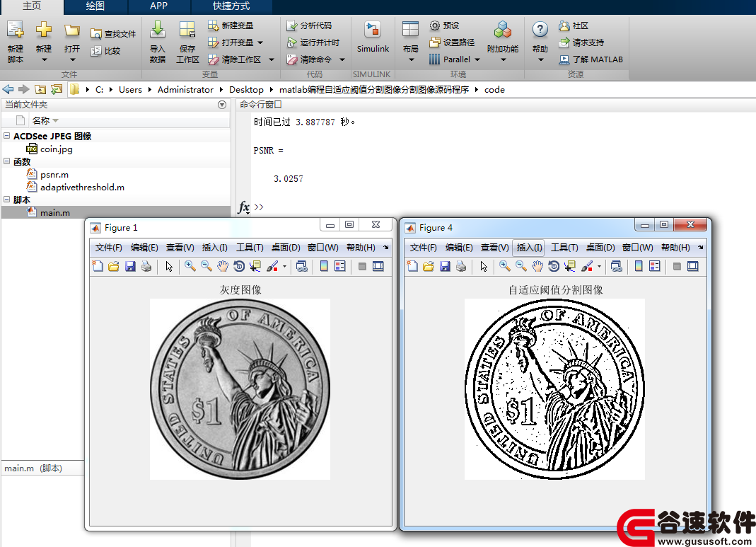Open current folder panel actions menu
756x547 pixels.
[222, 105]
